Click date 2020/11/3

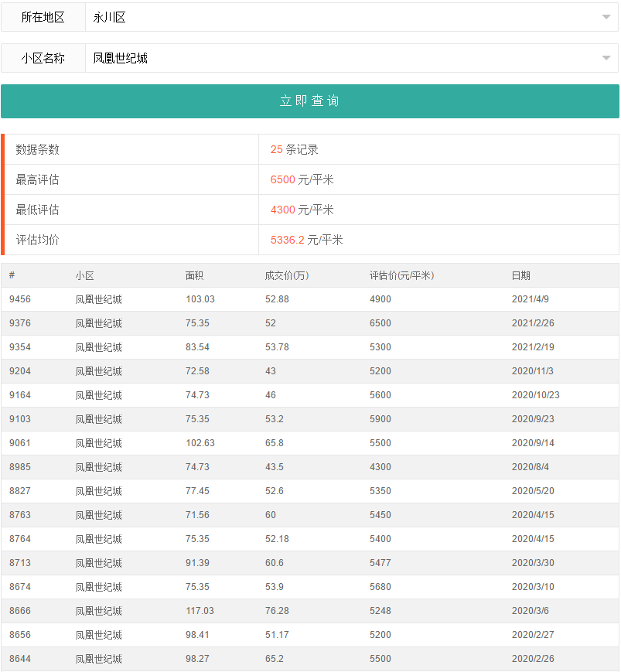click(532, 371)
